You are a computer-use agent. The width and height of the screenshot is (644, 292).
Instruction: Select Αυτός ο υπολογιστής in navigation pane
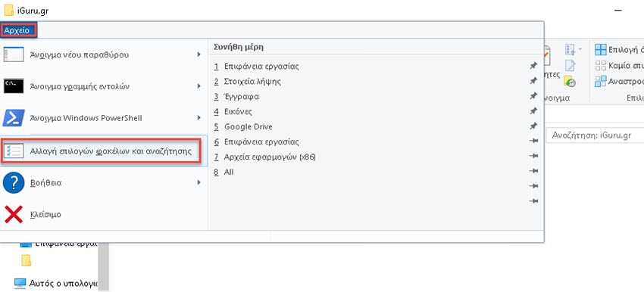pyautogui.click(x=56, y=284)
